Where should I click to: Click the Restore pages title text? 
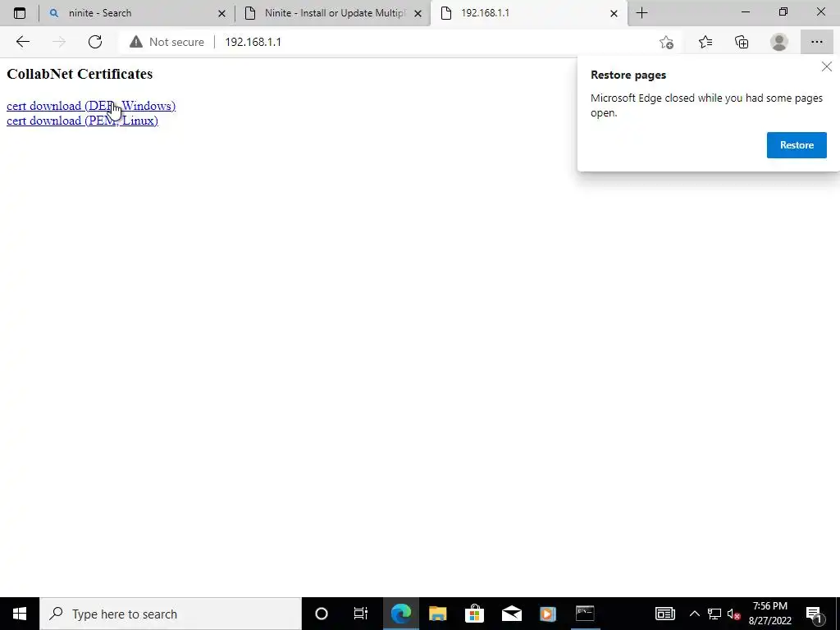628,75
